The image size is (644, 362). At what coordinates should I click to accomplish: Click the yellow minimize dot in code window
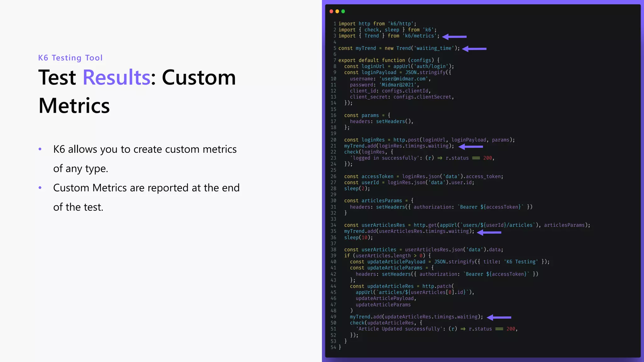click(337, 11)
